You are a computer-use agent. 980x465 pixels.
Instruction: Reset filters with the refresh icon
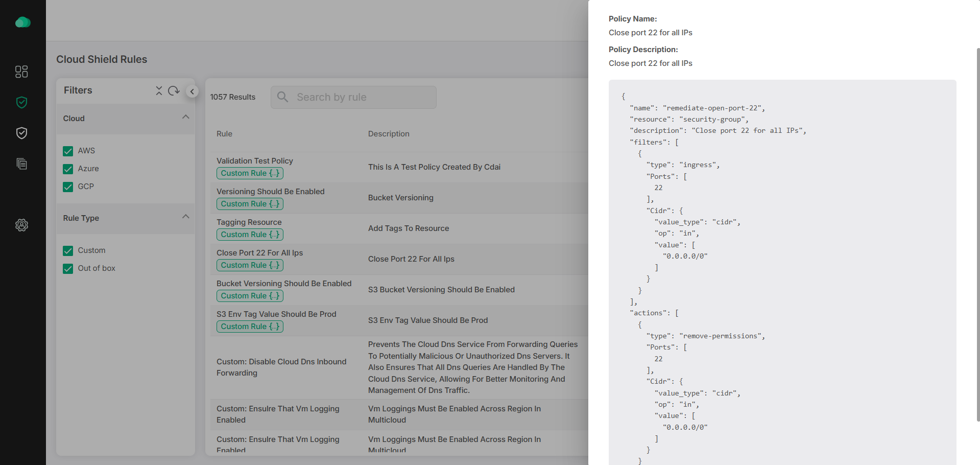pos(174,90)
